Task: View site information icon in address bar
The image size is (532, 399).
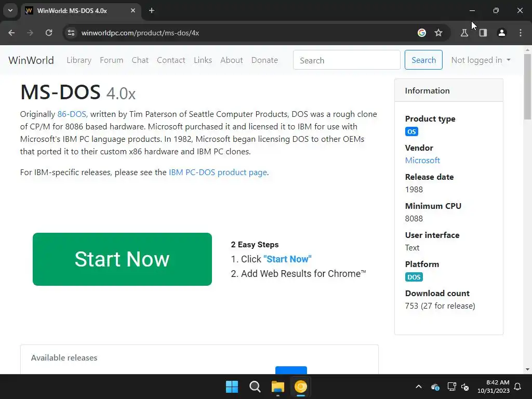Action: click(71, 33)
